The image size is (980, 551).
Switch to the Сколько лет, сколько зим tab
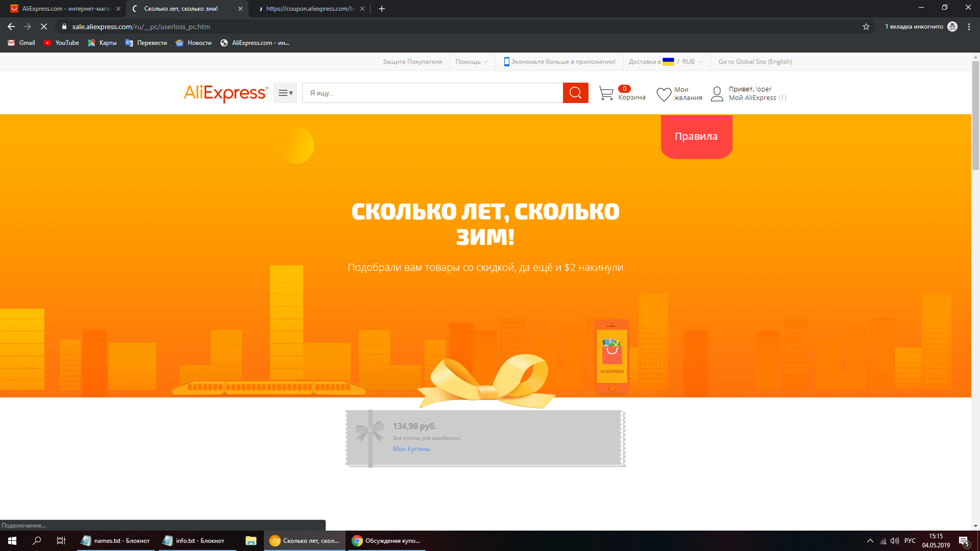[x=187, y=9]
